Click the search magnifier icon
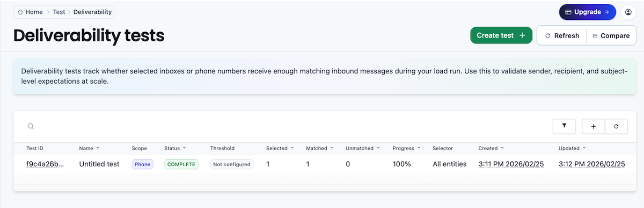The height and width of the screenshot is (208, 644). [x=31, y=127]
